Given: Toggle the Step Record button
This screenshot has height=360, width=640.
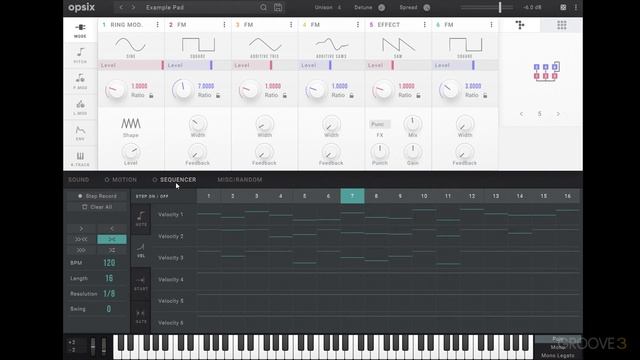Looking at the screenshot, I should pyautogui.click(x=97, y=196).
